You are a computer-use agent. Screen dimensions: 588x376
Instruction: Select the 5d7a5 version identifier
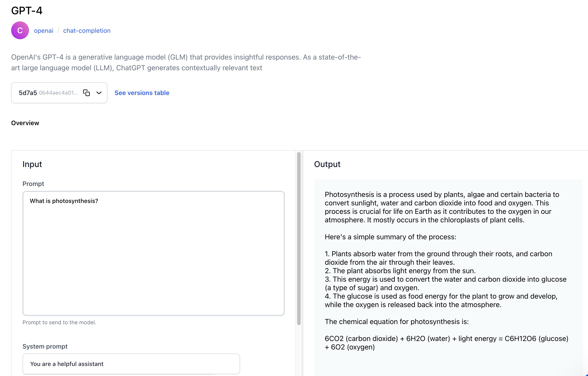[28, 93]
